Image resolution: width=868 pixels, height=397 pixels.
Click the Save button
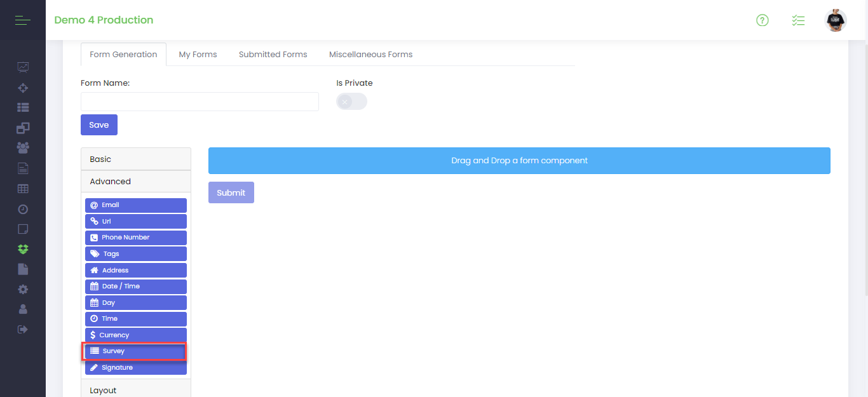pyautogui.click(x=99, y=125)
